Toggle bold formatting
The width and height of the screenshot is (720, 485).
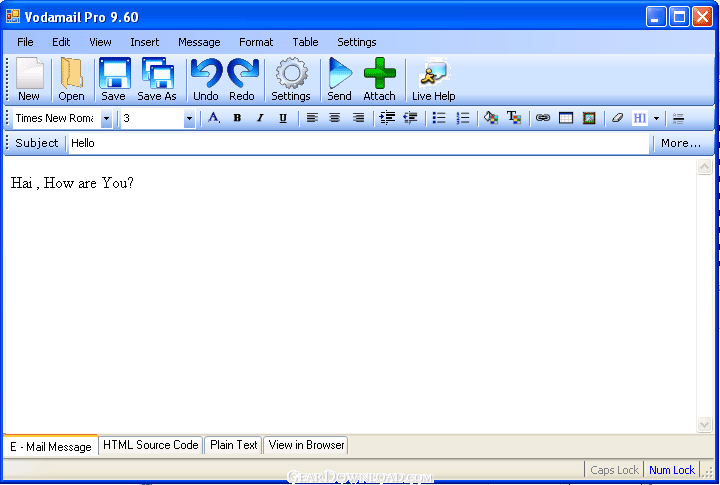pyautogui.click(x=237, y=118)
